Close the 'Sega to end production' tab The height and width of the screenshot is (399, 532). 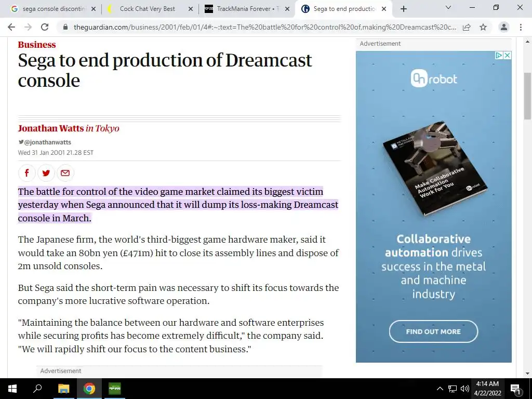pyautogui.click(x=384, y=9)
